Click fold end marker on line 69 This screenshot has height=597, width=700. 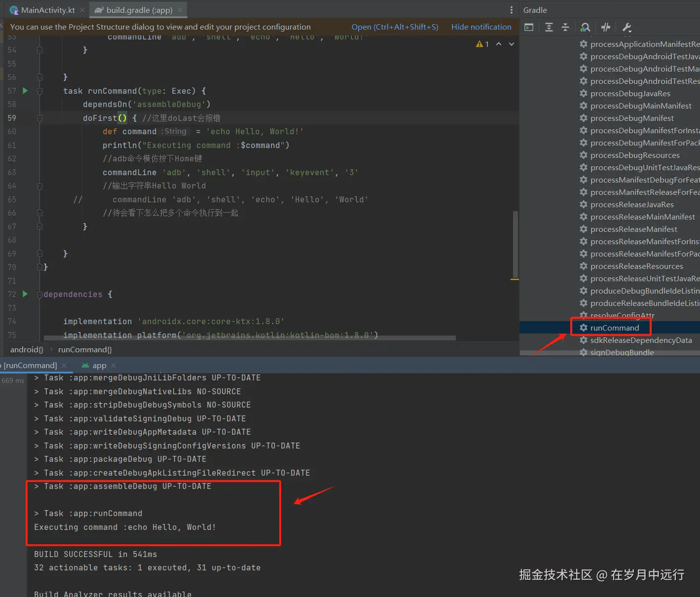pos(40,254)
